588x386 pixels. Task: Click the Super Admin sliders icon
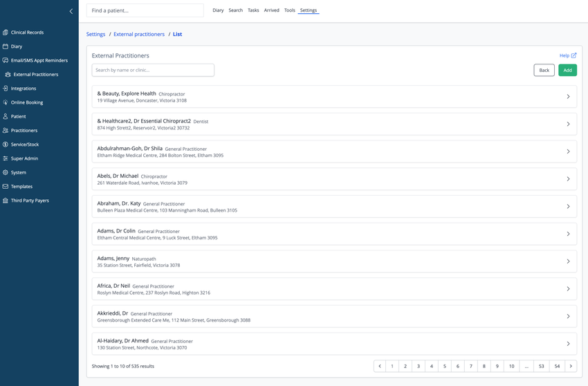click(x=6, y=158)
